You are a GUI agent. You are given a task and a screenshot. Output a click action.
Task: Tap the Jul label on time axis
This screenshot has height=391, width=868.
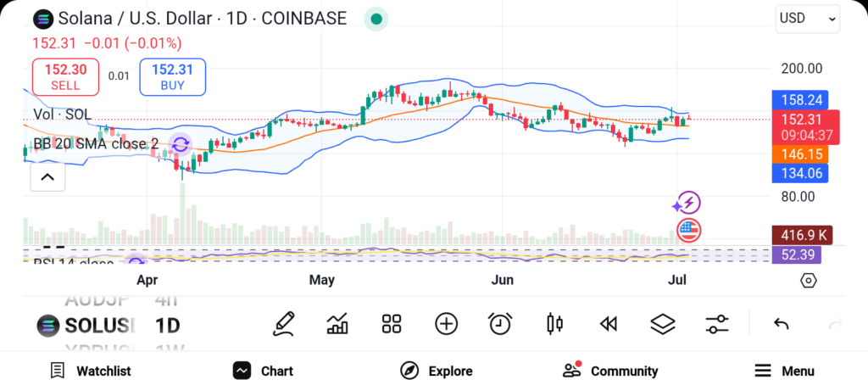[x=677, y=280]
